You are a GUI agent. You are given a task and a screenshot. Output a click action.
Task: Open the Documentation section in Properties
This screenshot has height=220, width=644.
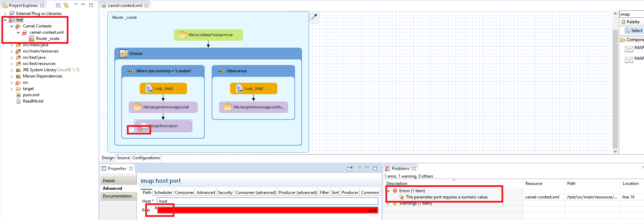coord(117,196)
